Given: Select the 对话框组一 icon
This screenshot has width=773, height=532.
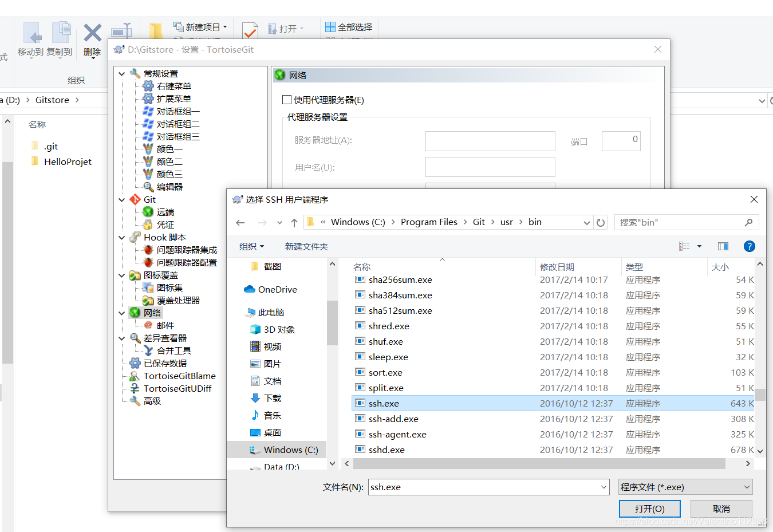Looking at the screenshot, I should point(148,111).
